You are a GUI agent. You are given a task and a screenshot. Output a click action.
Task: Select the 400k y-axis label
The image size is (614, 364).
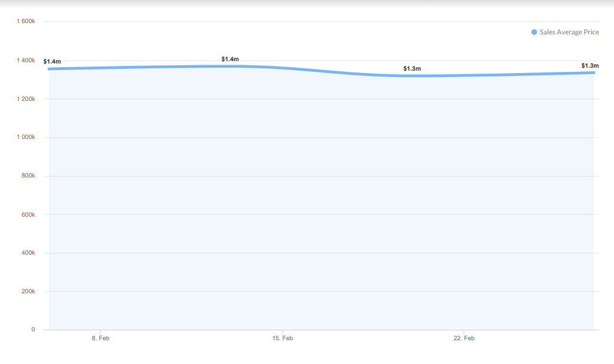pos(29,253)
